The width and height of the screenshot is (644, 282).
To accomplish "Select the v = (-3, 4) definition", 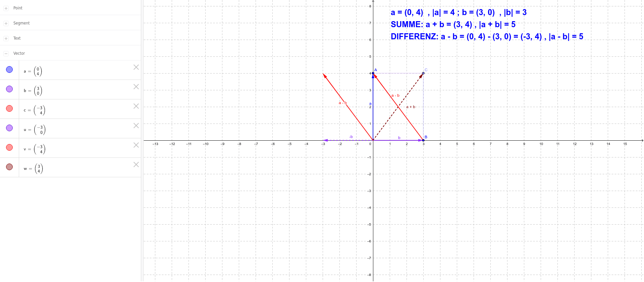I will (34, 149).
